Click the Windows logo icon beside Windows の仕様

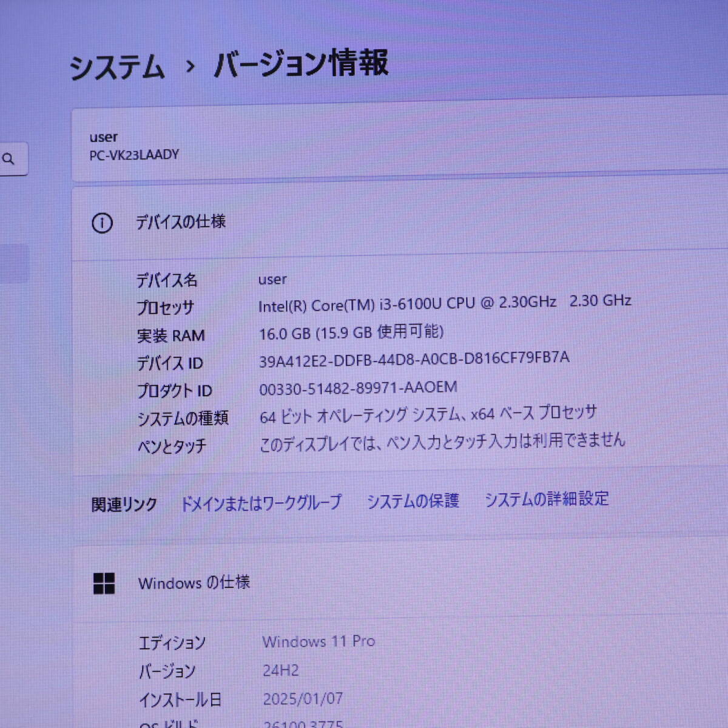click(x=104, y=584)
